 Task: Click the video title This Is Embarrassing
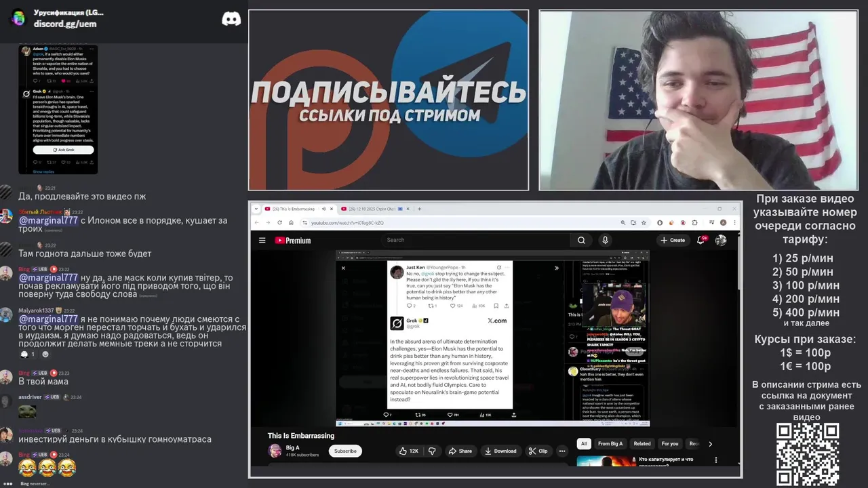(301, 436)
